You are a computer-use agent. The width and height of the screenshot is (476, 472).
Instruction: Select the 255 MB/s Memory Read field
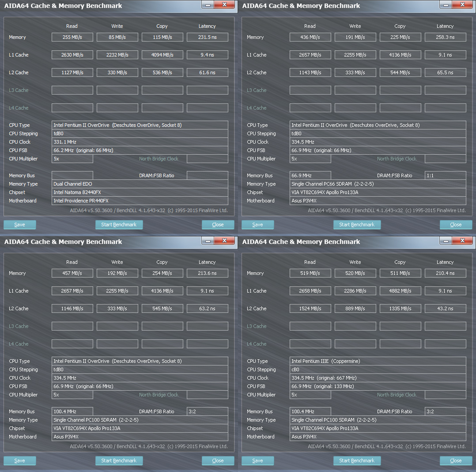pos(72,37)
